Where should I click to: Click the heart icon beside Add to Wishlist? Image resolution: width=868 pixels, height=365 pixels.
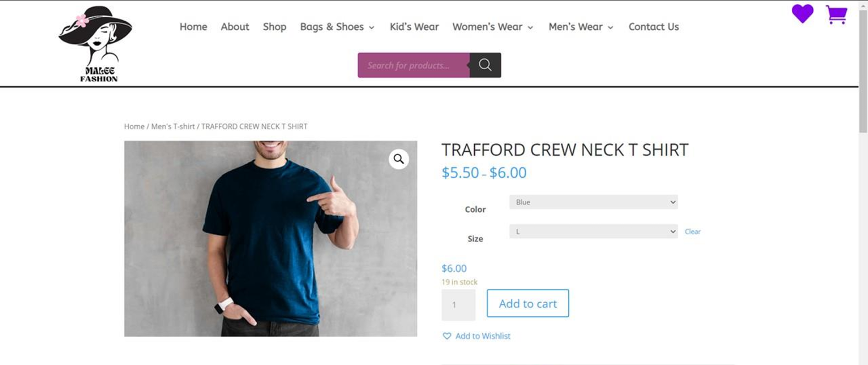[446, 336]
